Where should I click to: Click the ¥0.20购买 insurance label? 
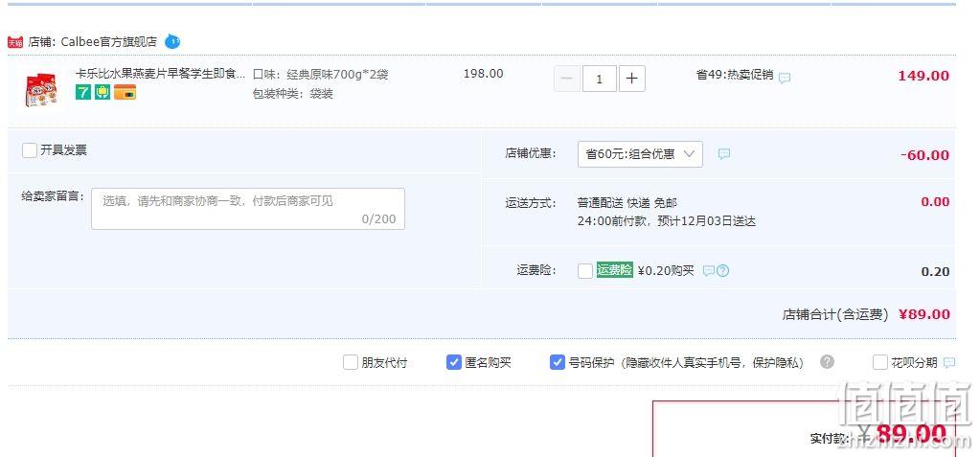tap(666, 271)
